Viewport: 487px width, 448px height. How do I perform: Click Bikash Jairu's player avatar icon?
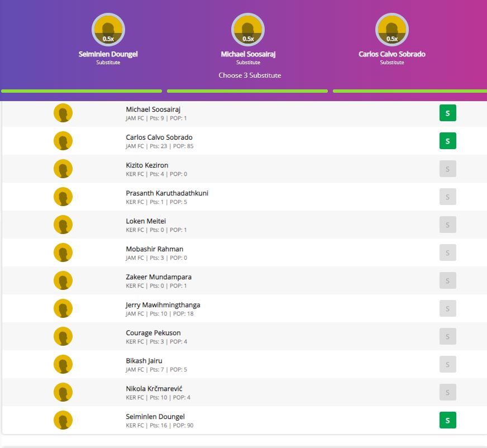pyautogui.click(x=63, y=364)
